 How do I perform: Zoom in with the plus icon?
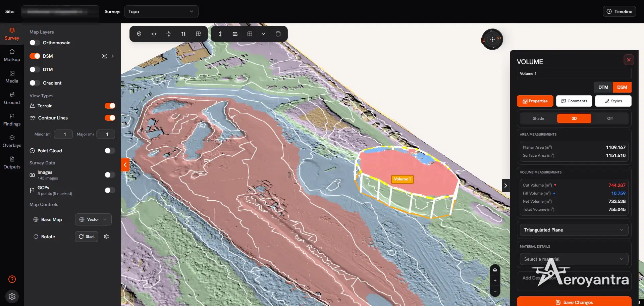pos(495,280)
